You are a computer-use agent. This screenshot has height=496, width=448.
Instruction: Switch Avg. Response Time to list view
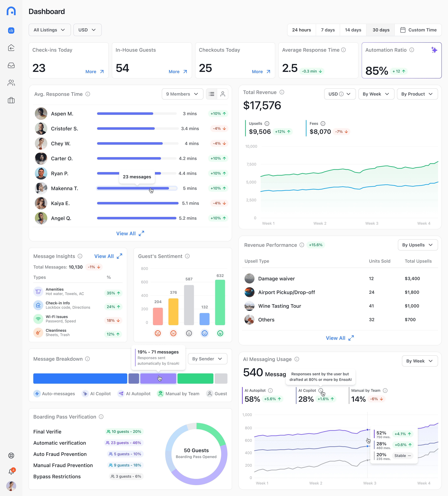[211, 94]
